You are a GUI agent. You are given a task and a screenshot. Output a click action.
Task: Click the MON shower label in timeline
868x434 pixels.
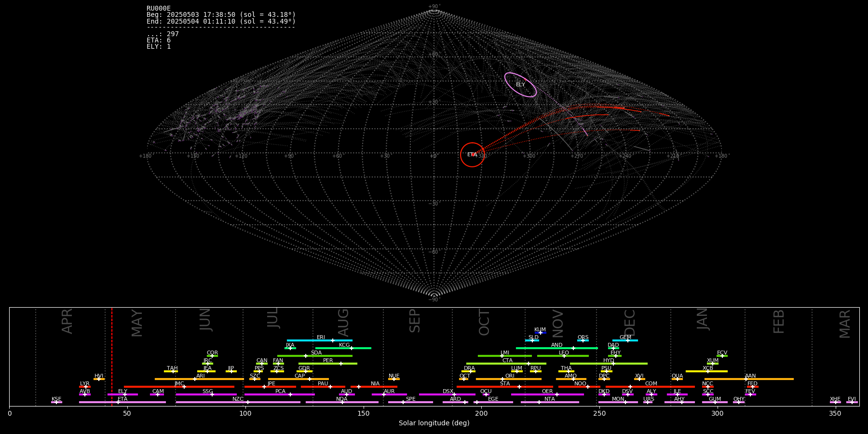coord(618,399)
